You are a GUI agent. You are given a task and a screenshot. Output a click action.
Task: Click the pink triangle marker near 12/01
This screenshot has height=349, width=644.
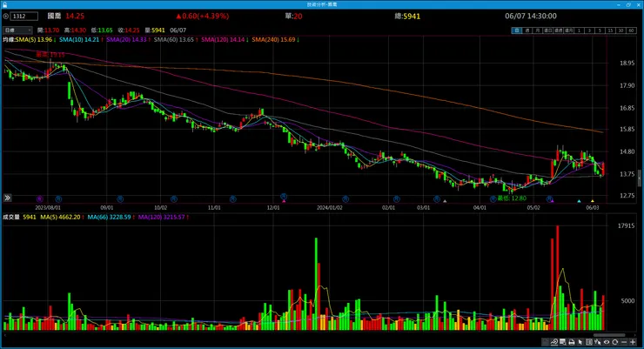284,201
